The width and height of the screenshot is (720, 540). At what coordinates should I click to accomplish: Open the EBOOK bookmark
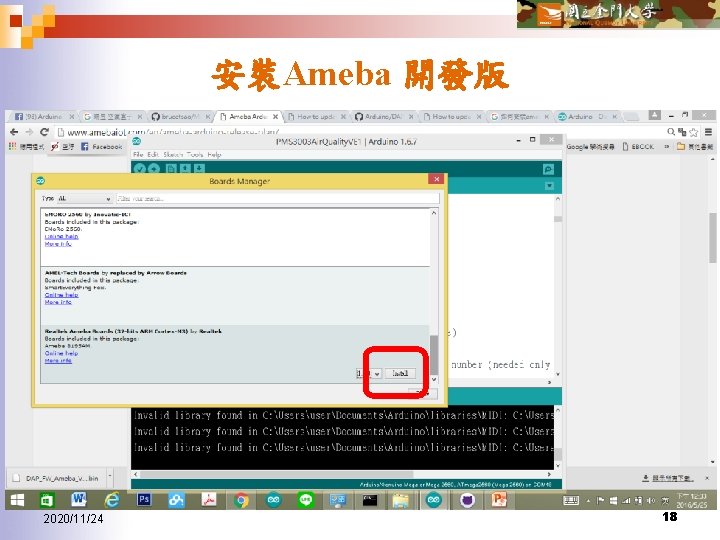pyautogui.click(x=638, y=146)
